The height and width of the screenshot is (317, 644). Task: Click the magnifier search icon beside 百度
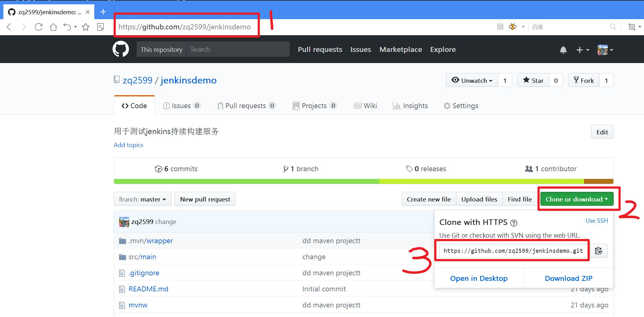pyautogui.click(x=613, y=27)
